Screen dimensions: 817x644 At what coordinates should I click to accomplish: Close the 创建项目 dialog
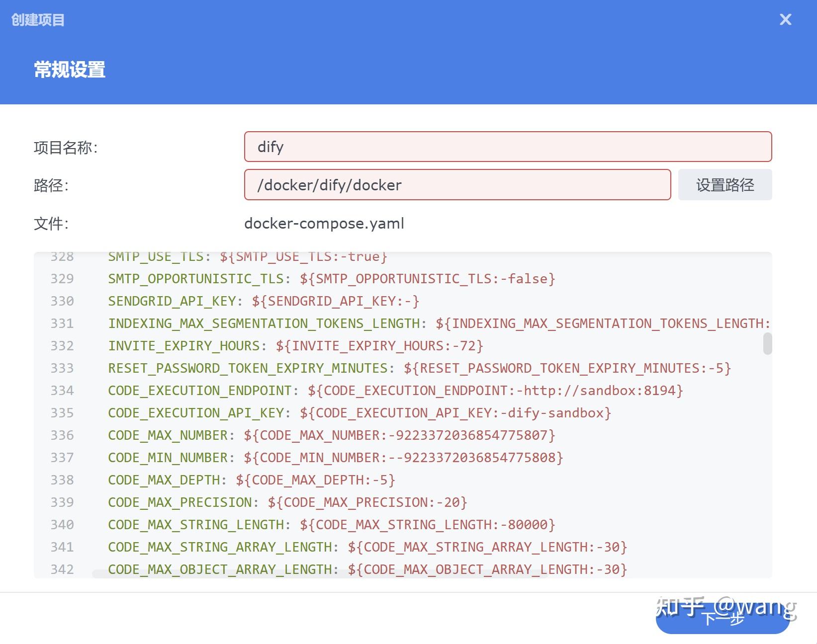(x=785, y=20)
